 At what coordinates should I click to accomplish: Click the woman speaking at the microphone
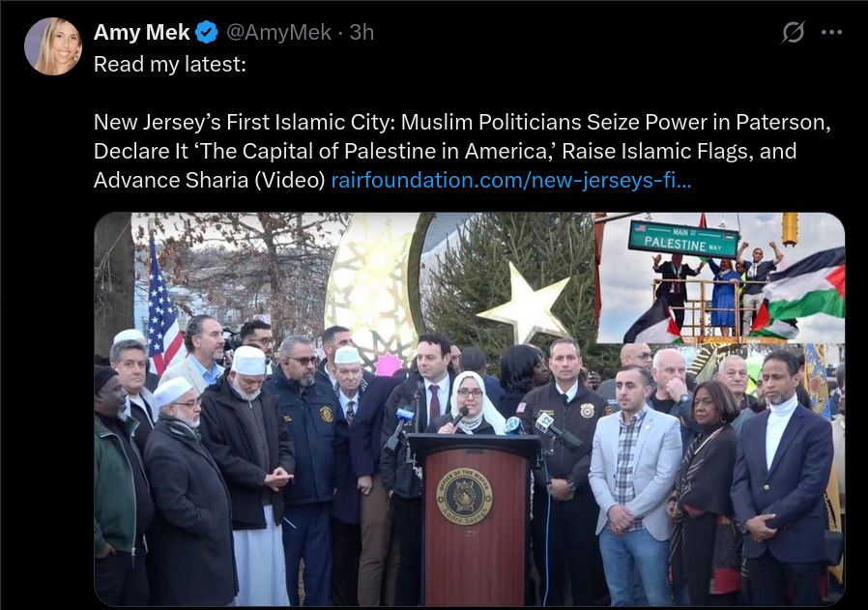pos(472,403)
